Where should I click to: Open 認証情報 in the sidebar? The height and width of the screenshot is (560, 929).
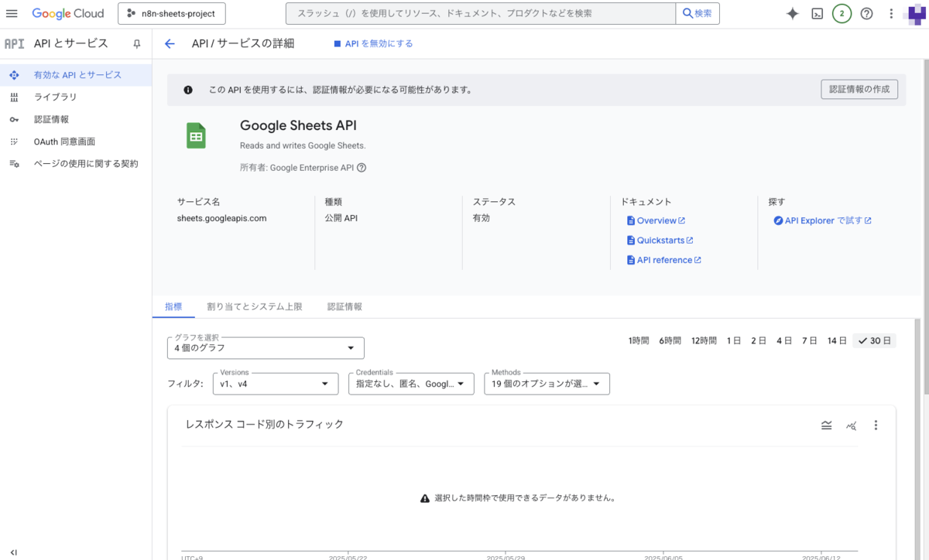(x=76, y=120)
